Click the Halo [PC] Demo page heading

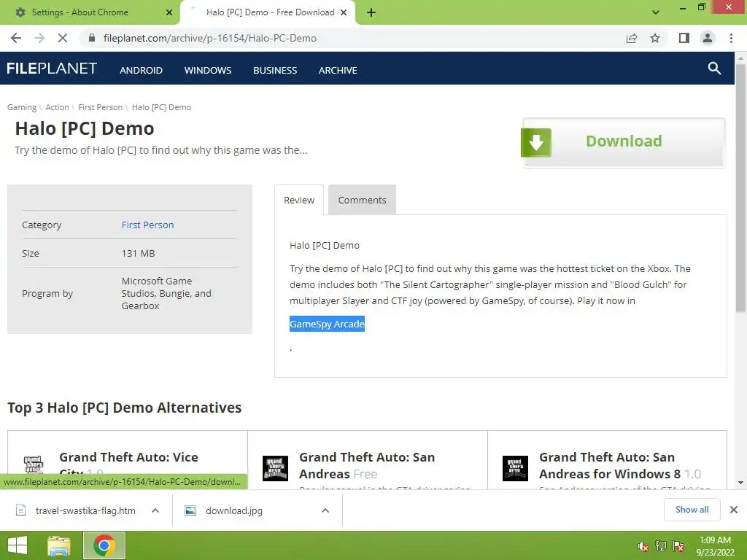(x=85, y=128)
